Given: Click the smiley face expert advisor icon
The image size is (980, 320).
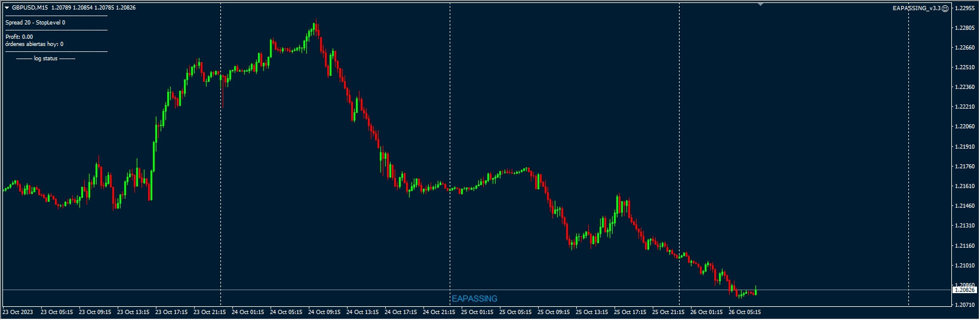Looking at the screenshot, I should pyautogui.click(x=945, y=8).
